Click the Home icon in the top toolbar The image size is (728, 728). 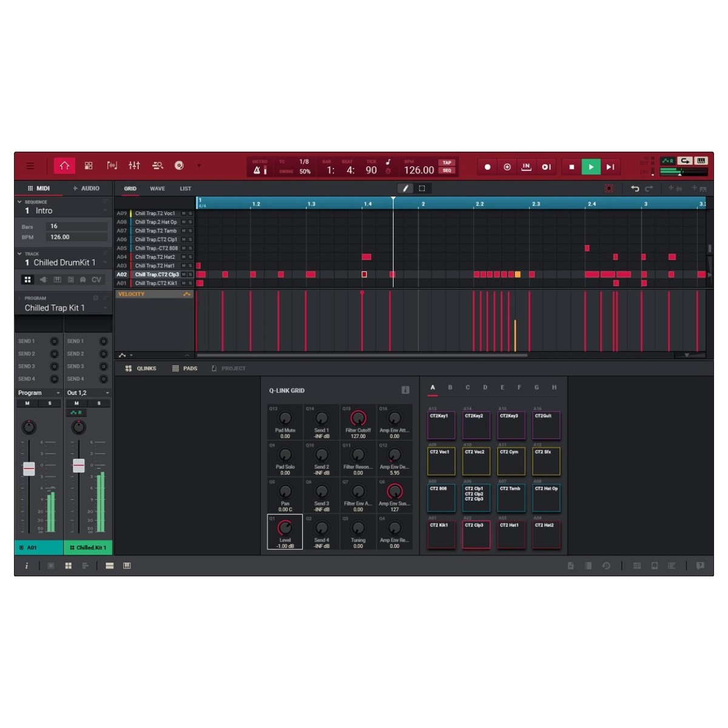coord(64,166)
